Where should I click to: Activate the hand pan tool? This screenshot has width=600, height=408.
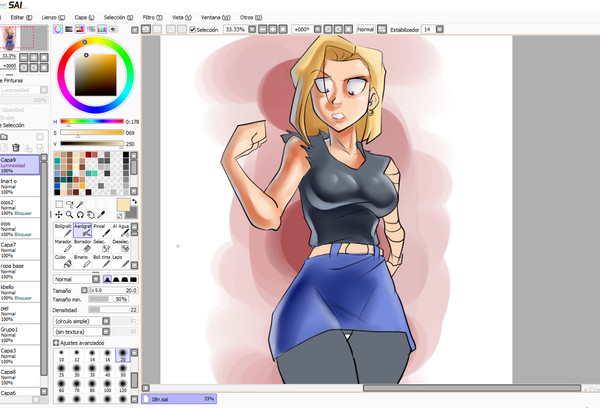[91, 215]
